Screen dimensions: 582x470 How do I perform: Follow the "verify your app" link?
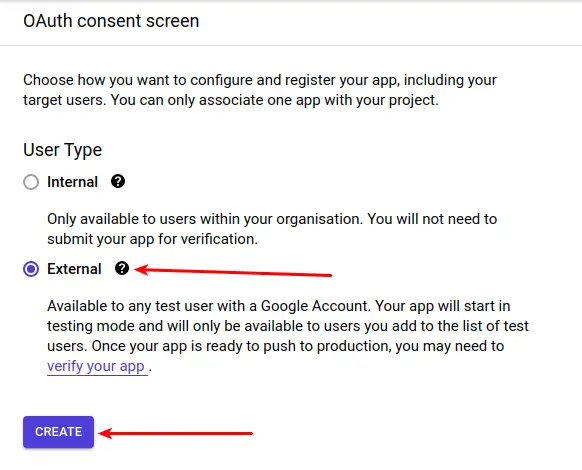click(97, 366)
